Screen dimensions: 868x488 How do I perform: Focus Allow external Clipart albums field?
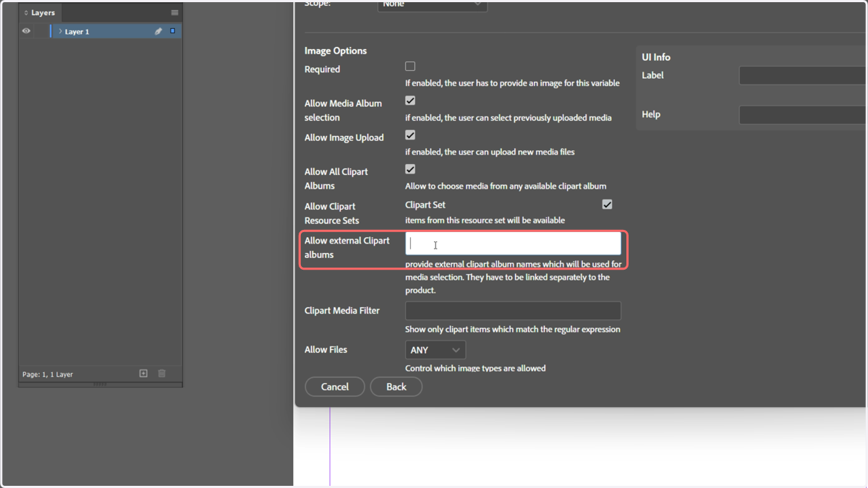[513, 244]
